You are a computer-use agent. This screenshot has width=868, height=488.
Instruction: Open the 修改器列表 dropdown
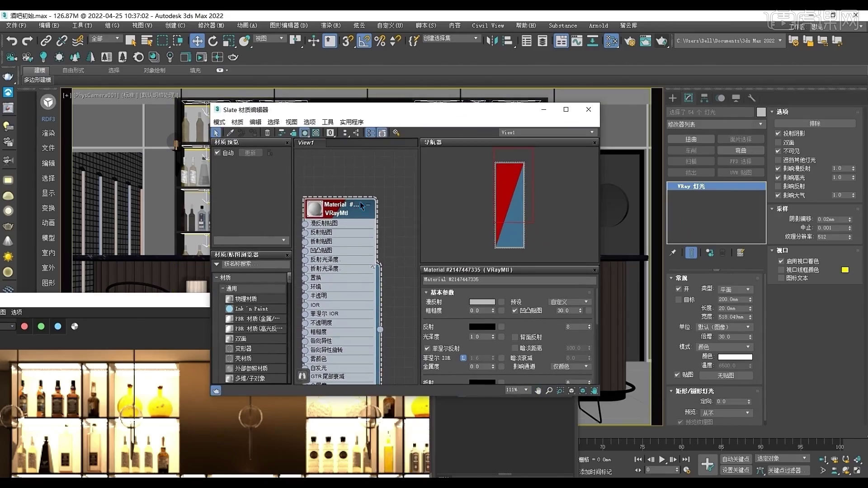(x=714, y=124)
